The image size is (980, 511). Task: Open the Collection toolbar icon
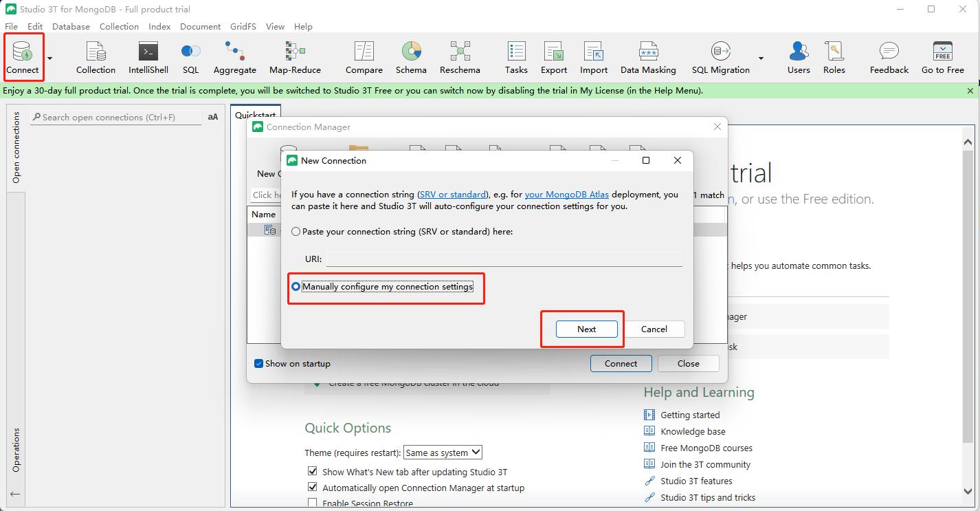click(96, 57)
